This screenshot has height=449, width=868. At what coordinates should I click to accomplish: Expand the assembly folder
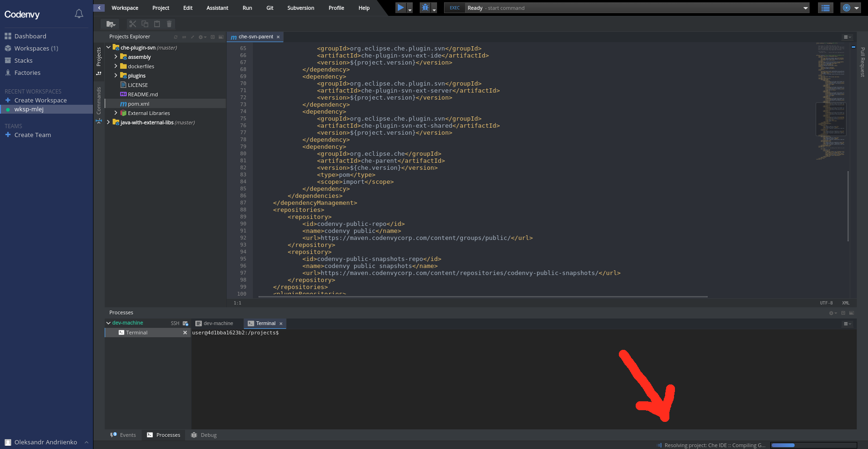pos(116,57)
